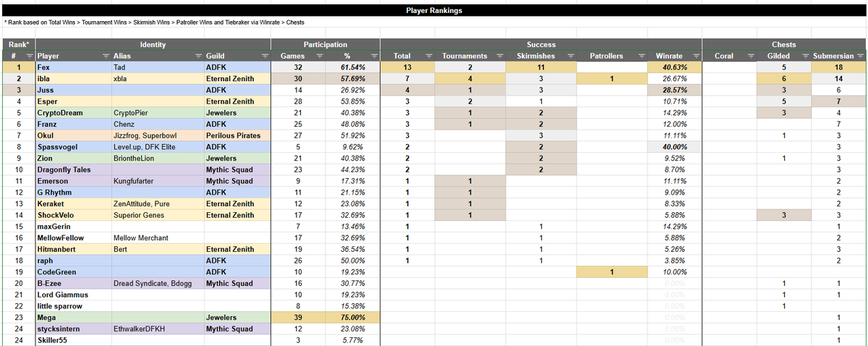Select the Success group header

[x=541, y=45]
